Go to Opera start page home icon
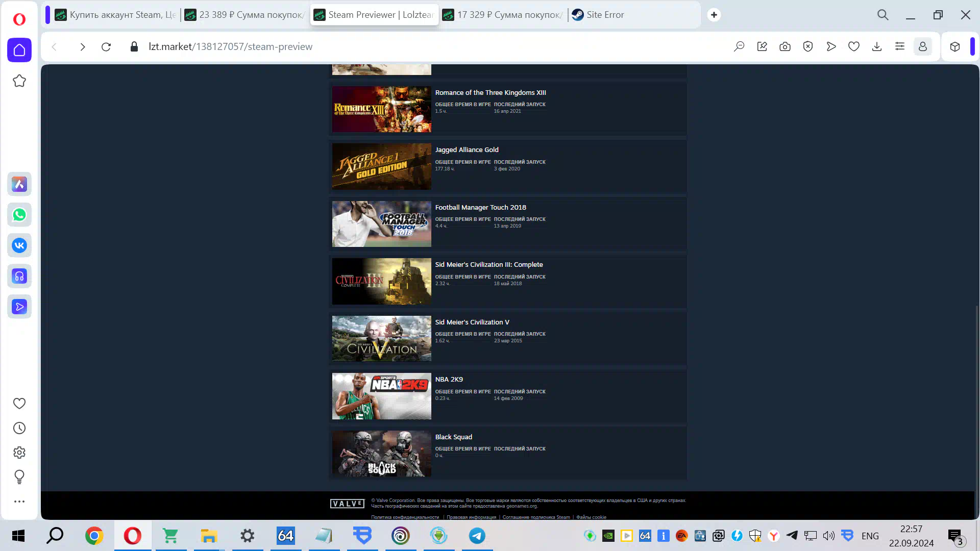Viewport: 980px width, 551px height. 19,50
